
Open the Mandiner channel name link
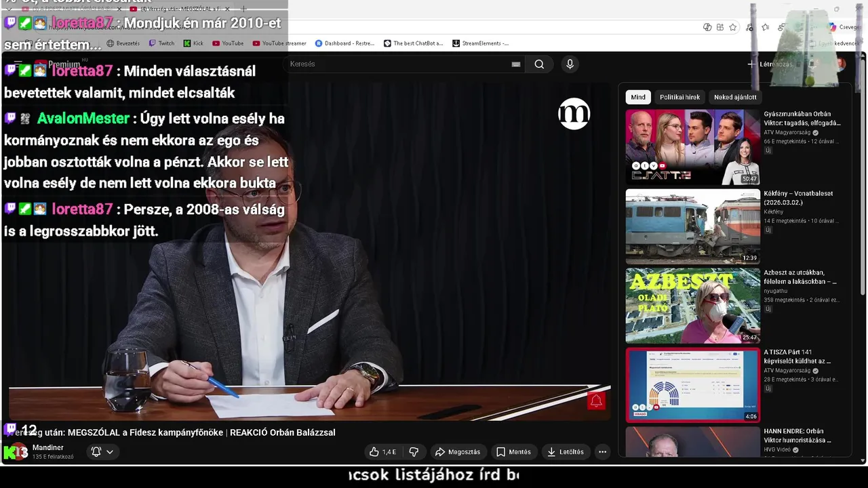coord(48,448)
